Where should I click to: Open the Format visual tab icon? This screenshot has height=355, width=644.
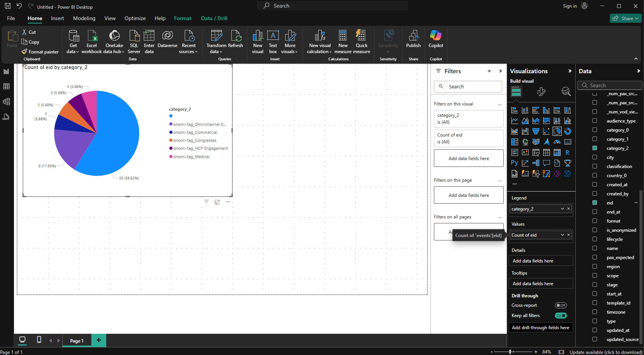pos(541,92)
